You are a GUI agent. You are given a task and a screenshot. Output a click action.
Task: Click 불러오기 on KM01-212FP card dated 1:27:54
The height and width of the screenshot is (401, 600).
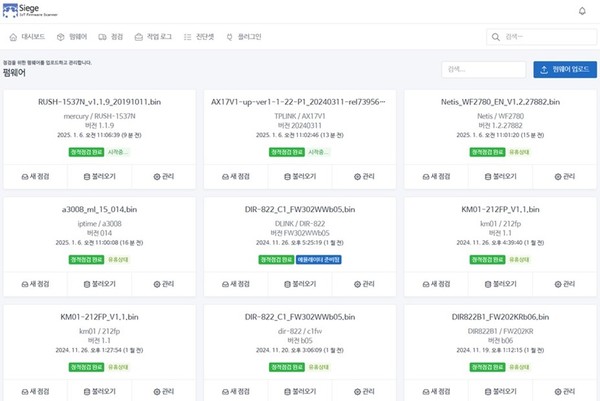click(99, 391)
